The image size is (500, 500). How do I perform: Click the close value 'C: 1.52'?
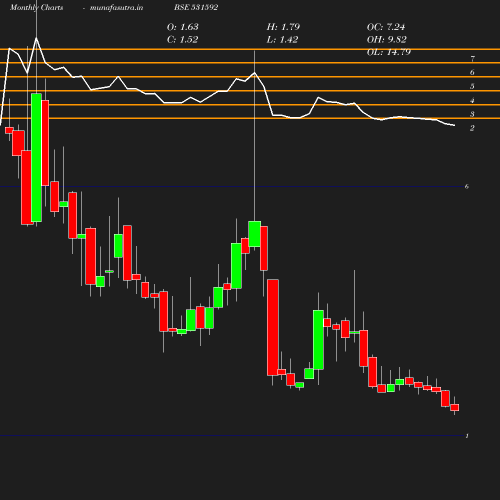182,40
